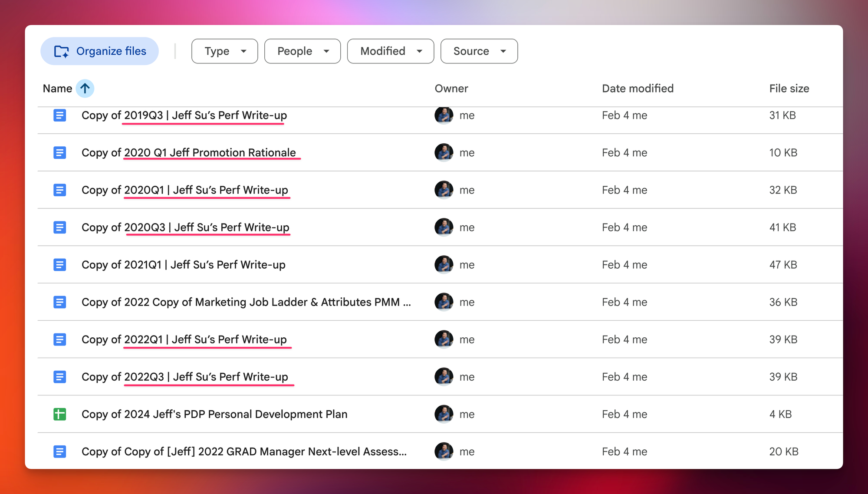This screenshot has height=494, width=868.
Task: Click the Docs icon for GRAD Manager Assessment file
Action: pyautogui.click(x=60, y=451)
